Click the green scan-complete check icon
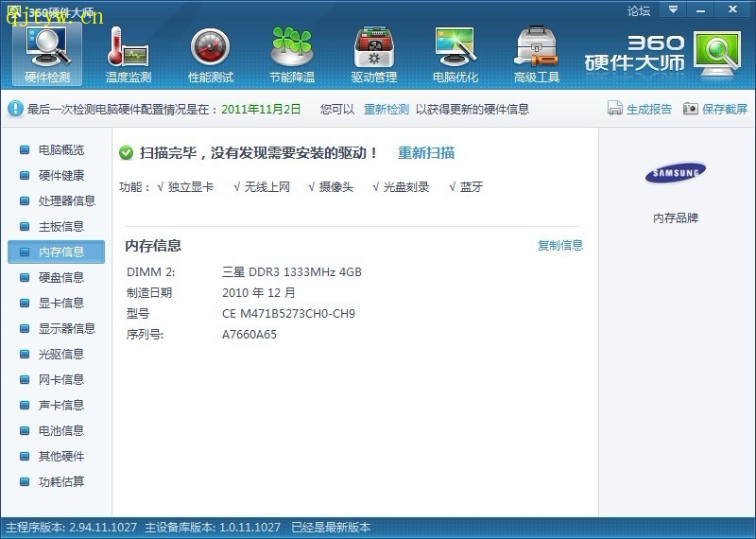The image size is (756, 539). tap(126, 153)
